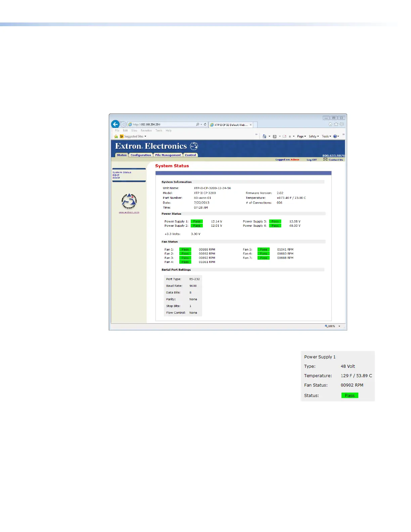411x532 pixels.
Task: Click the Read Mail icon in command bar
Action: [284, 136]
